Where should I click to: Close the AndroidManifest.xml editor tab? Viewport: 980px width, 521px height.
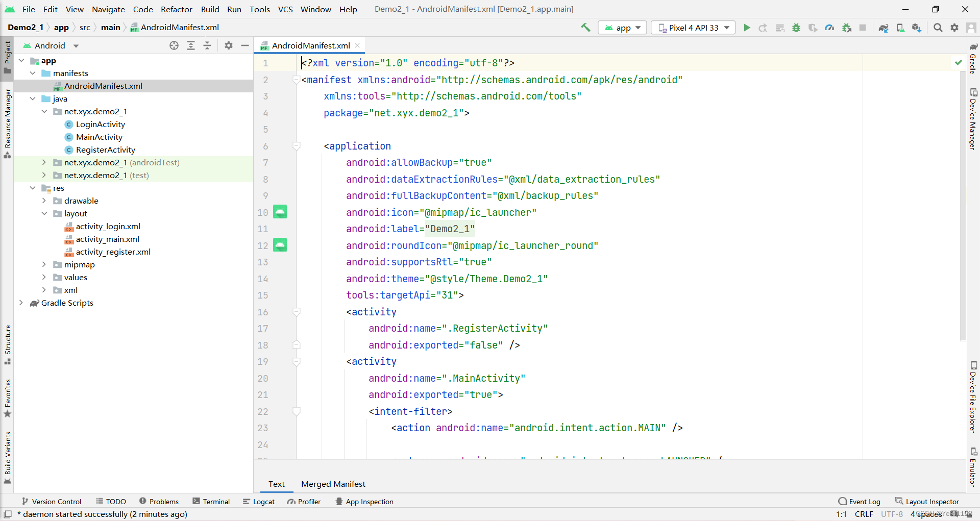pos(357,45)
